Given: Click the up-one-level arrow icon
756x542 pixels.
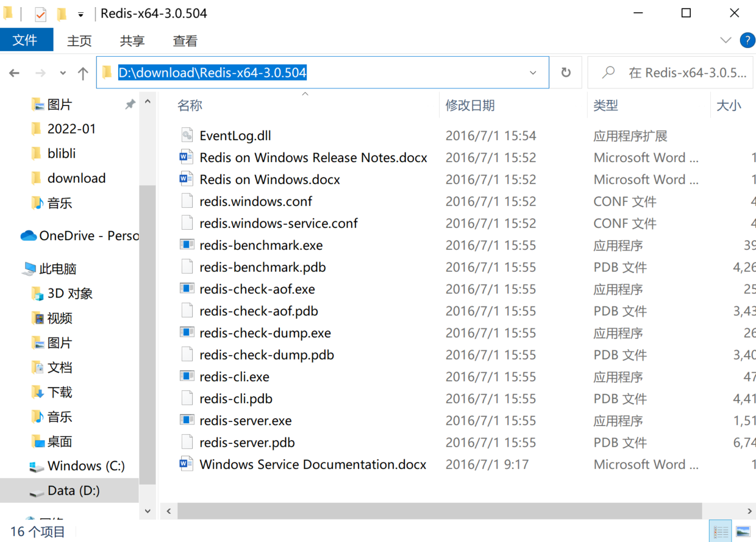Looking at the screenshot, I should click(83, 73).
